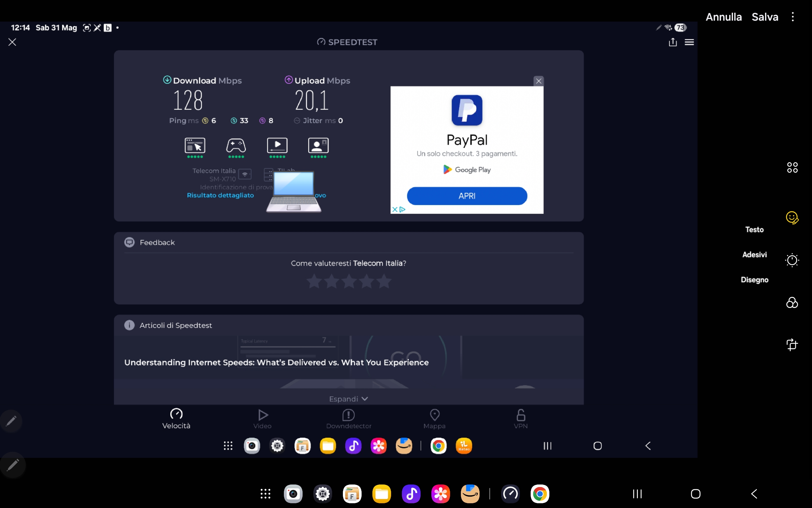The image size is (812, 508).
Task: Click the lower pencil edit button
Action: pos(13,465)
